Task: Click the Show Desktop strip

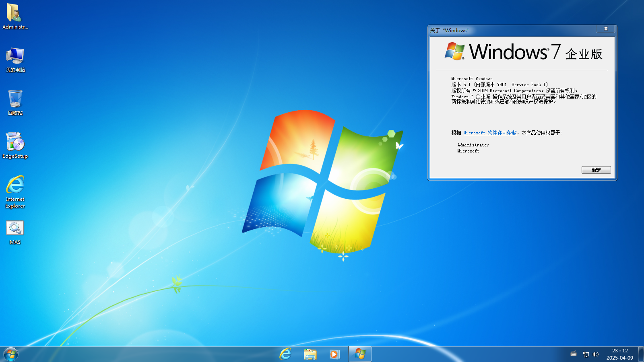Action: pos(641,354)
